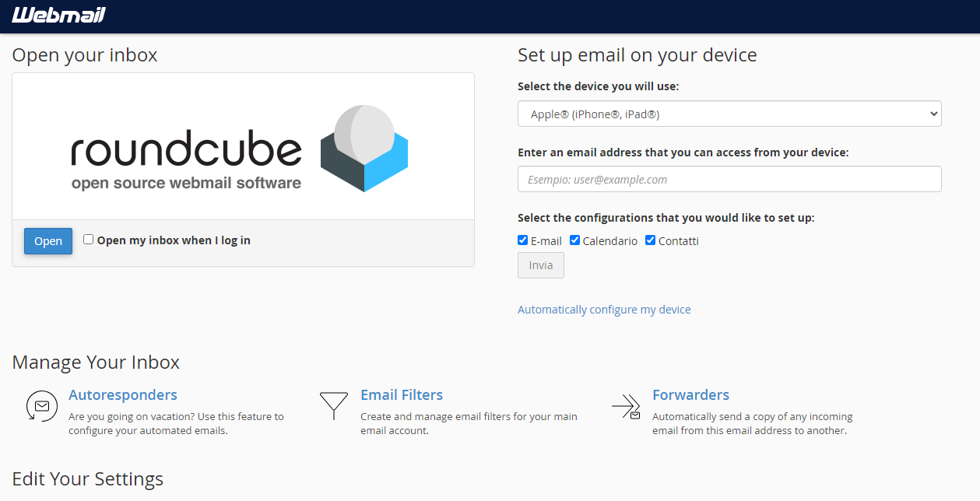This screenshot has height=501, width=980.
Task: Uncheck the Calendario configuration checkbox
Action: point(575,240)
